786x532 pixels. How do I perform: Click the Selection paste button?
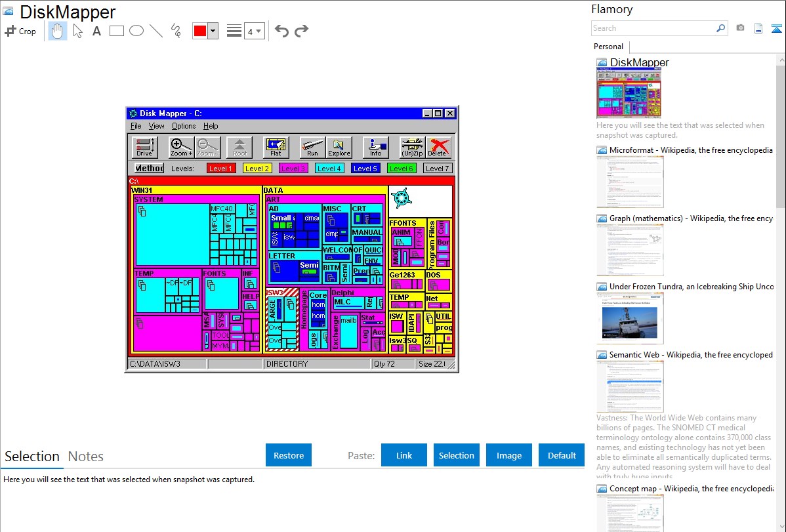[x=456, y=455]
